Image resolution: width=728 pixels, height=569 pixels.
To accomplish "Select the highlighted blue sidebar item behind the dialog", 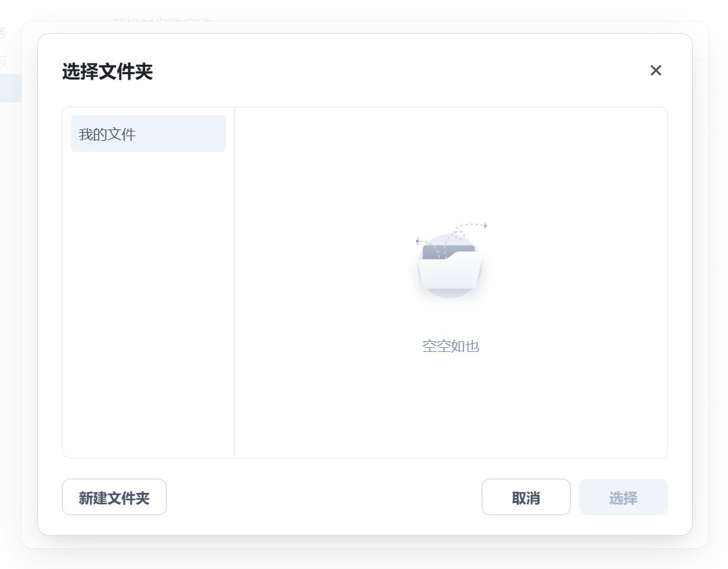I will (10, 88).
